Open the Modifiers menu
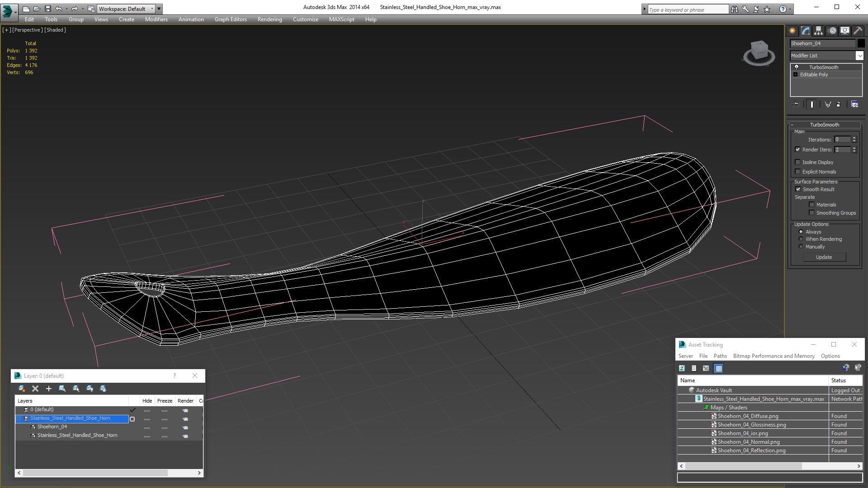Viewport: 868px width, 488px height. coord(156,19)
